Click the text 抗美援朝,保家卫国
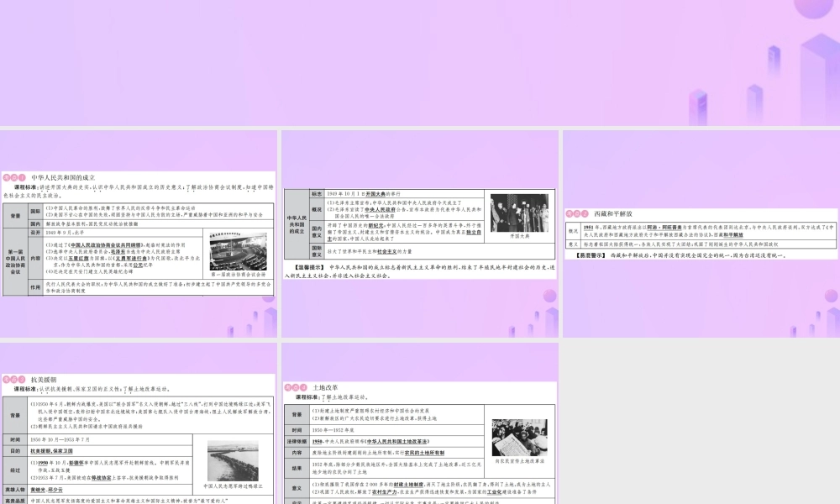The height and width of the screenshot is (504, 840). click(x=51, y=451)
